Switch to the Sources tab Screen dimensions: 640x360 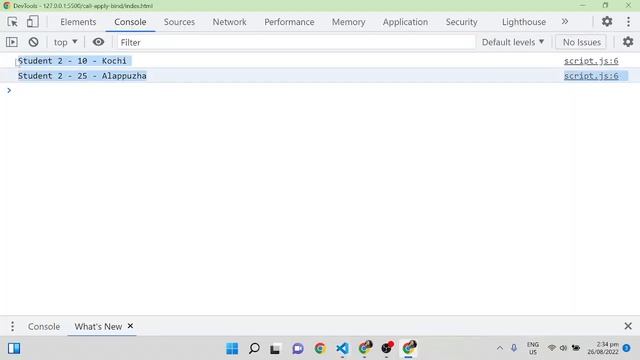pos(179,22)
